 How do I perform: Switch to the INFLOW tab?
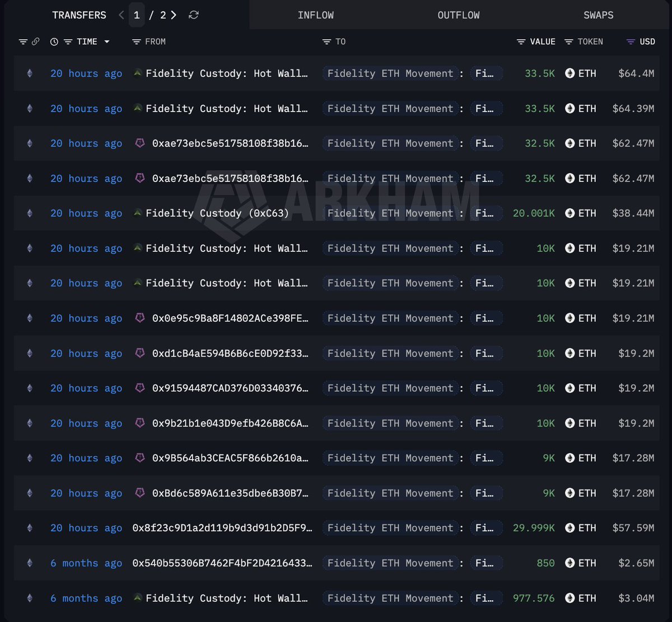tap(316, 15)
